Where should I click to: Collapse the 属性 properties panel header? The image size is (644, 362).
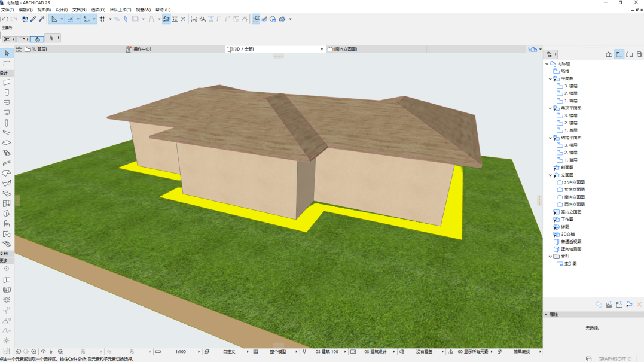547,314
